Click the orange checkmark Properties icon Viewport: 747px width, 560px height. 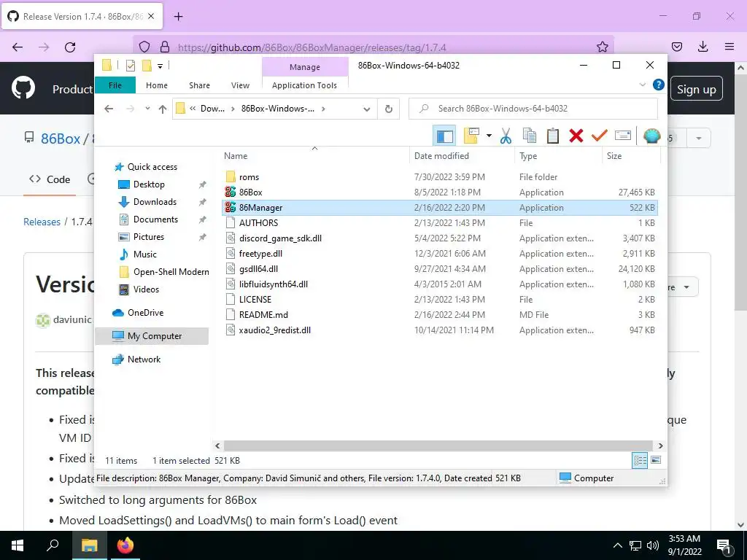coord(600,136)
